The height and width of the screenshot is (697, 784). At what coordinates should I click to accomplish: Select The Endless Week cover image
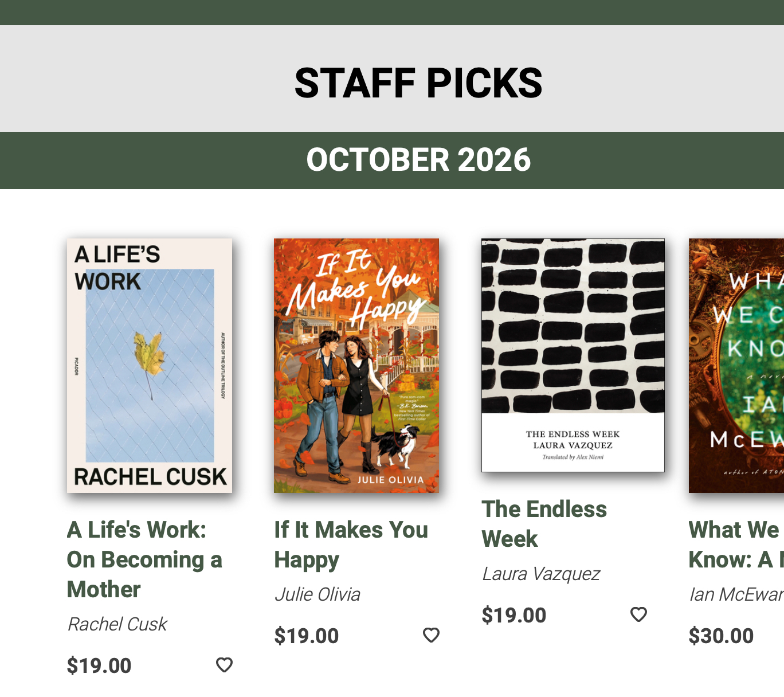573,355
